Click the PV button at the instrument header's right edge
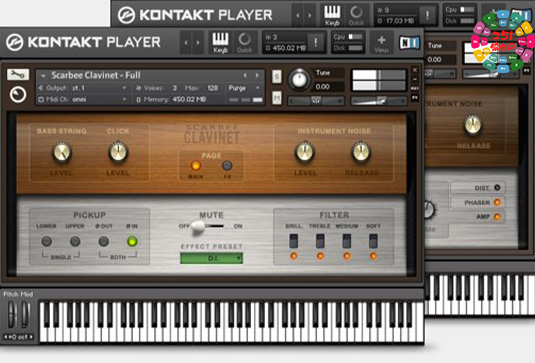Screen dimensions: 535x363 click(x=415, y=98)
